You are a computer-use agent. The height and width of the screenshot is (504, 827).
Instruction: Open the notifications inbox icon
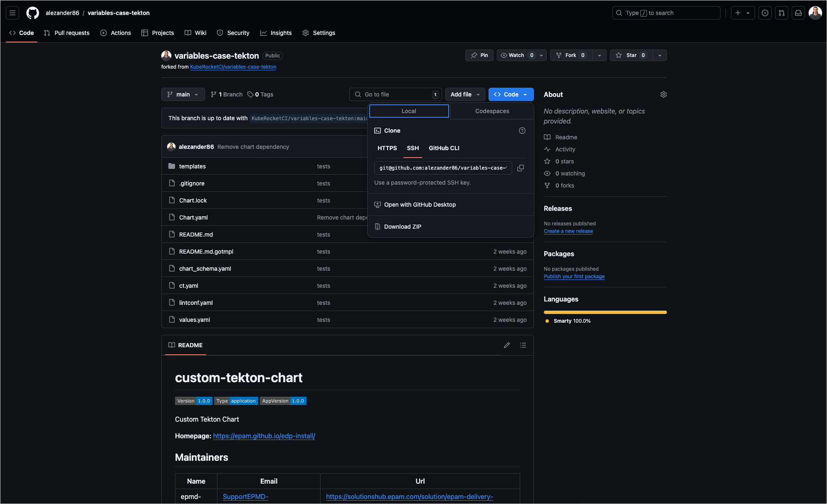click(798, 13)
